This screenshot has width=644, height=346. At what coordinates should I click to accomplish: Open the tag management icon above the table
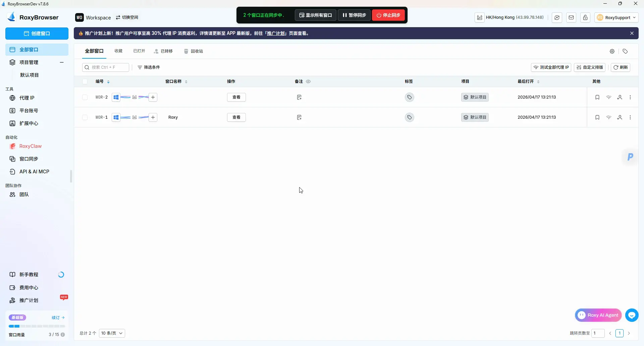pyautogui.click(x=625, y=51)
